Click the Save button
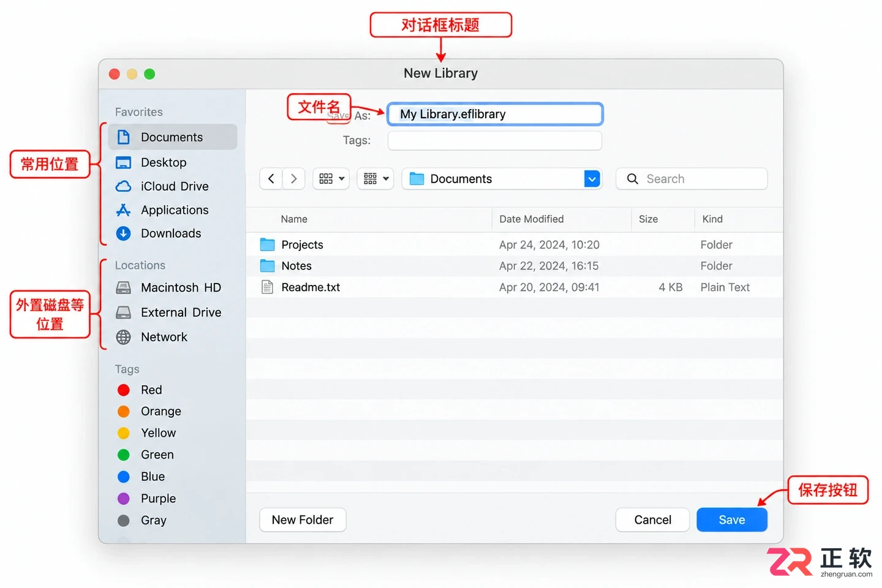The height and width of the screenshot is (588, 882). pos(732,520)
